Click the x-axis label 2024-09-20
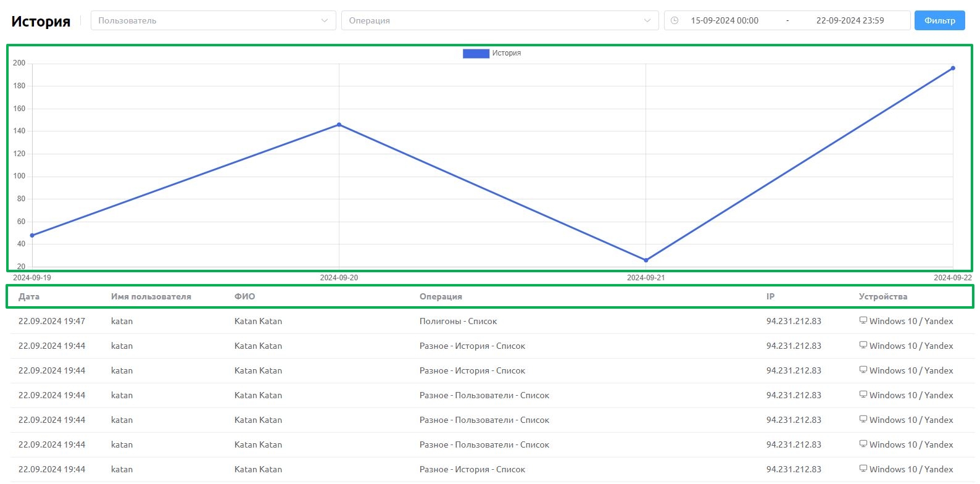Screen dimensions: 980x484 click(339, 278)
